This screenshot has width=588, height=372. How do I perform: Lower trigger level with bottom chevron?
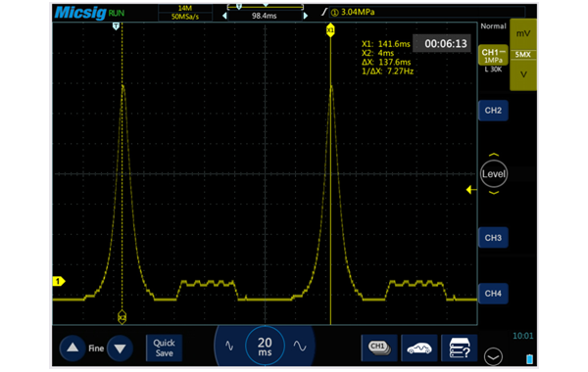494,193
